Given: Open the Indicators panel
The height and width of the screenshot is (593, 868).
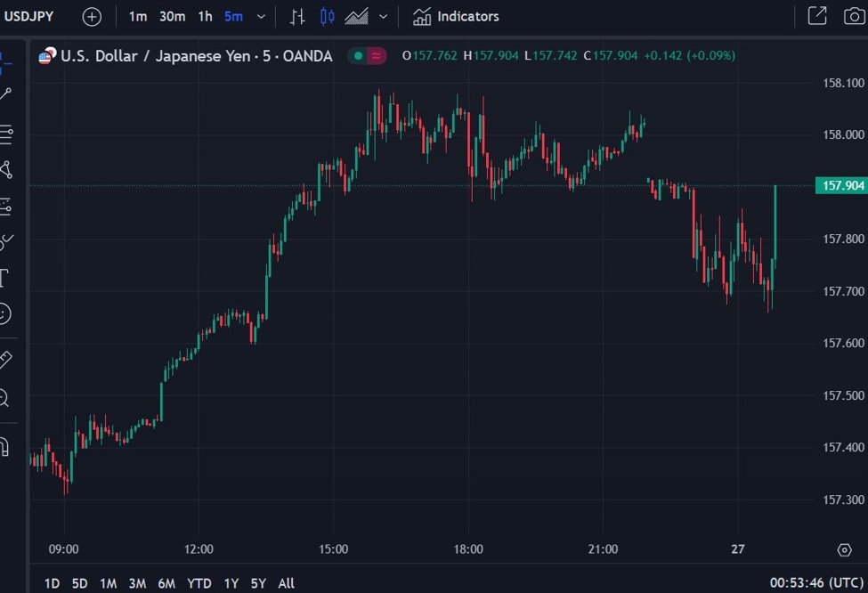Looking at the screenshot, I should pos(457,16).
